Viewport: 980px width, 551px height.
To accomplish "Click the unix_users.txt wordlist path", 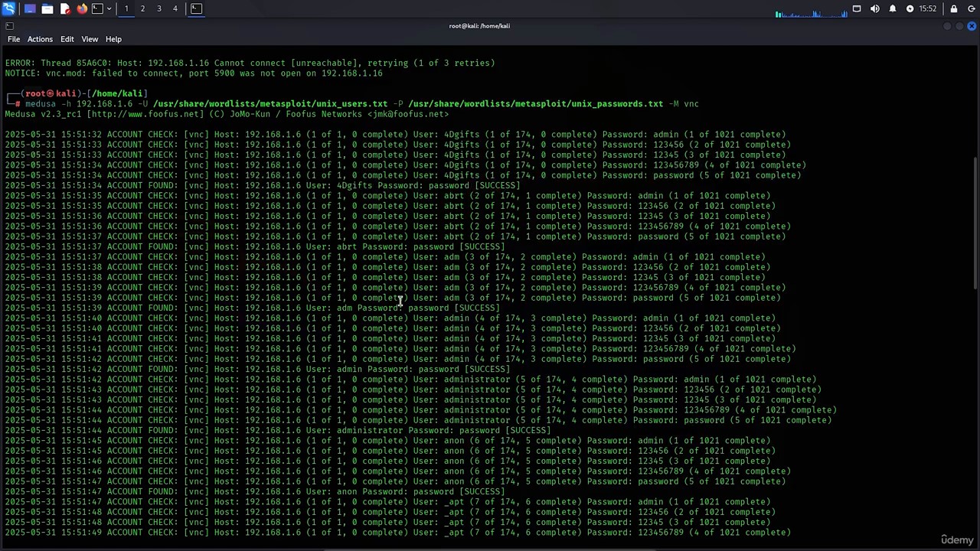I will pos(270,104).
